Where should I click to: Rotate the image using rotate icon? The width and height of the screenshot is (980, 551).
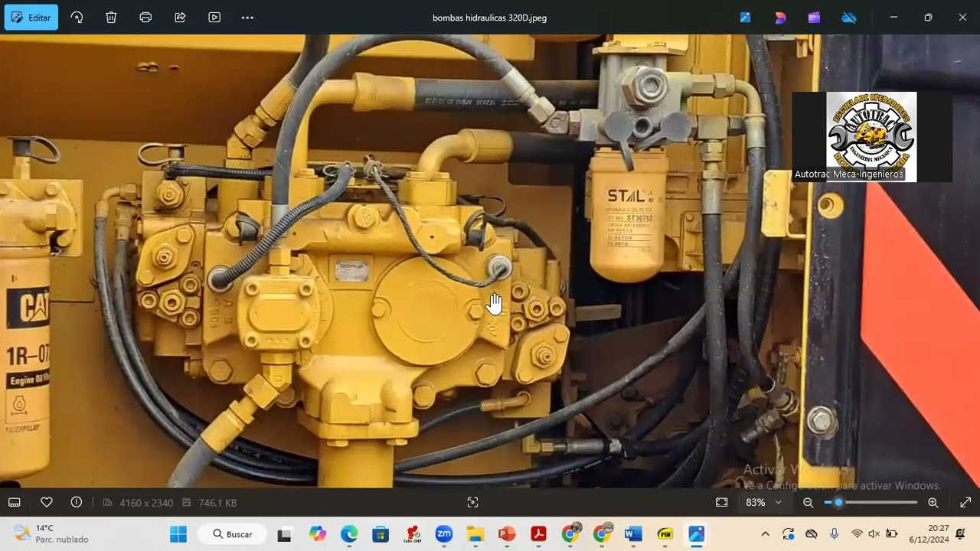77,18
